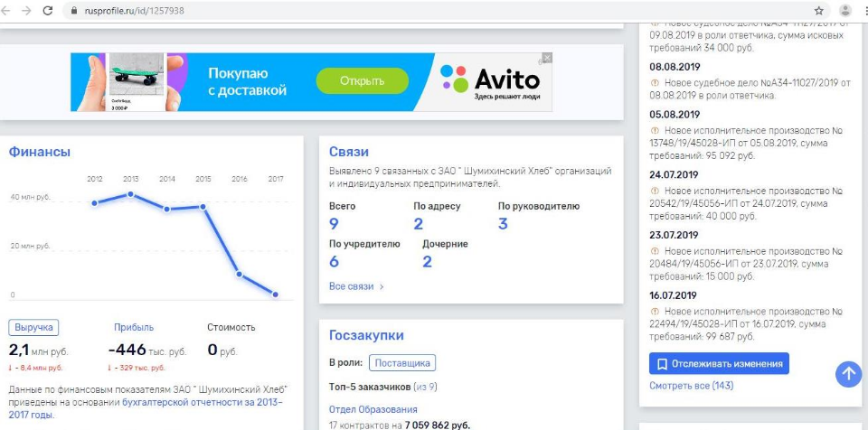Click the browser forward arrow
This screenshot has width=868, height=430.
click(x=27, y=10)
